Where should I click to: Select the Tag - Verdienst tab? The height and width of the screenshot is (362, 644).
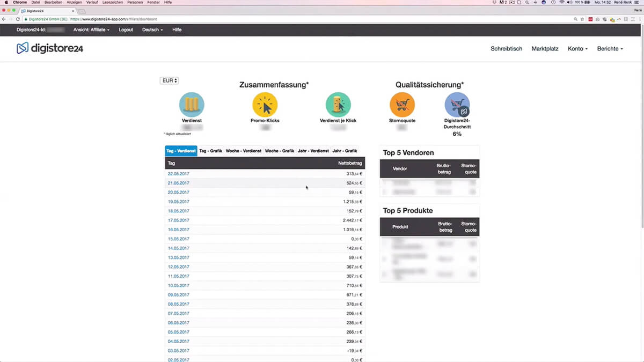tap(181, 151)
